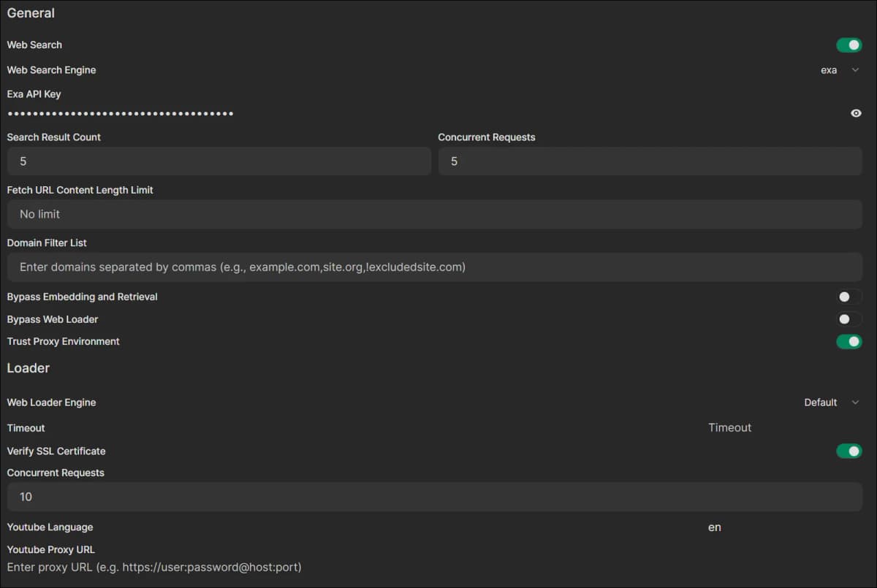This screenshot has width=877, height=588.
Task: Click the Loader section heading
Action: [29, 368]
